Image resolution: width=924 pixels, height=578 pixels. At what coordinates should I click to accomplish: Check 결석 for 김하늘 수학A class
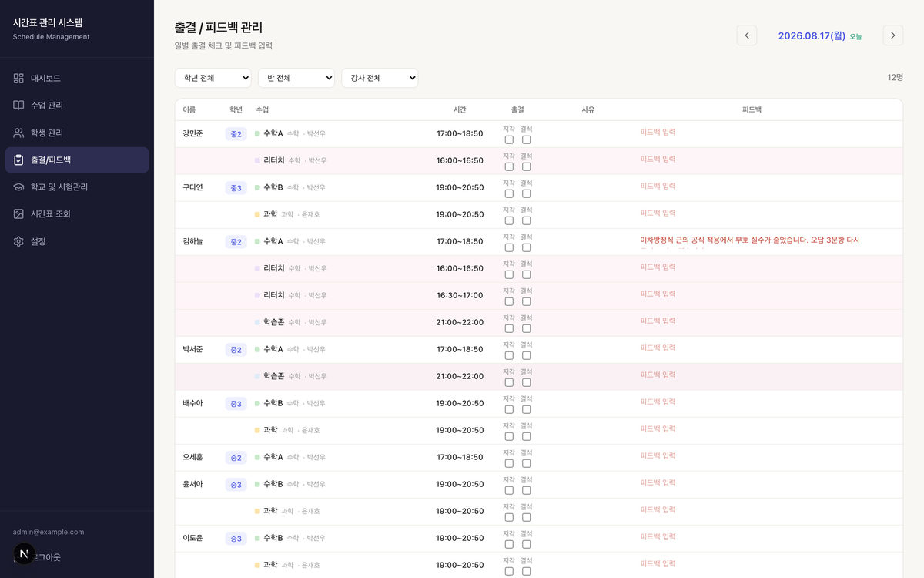[526, 247]
